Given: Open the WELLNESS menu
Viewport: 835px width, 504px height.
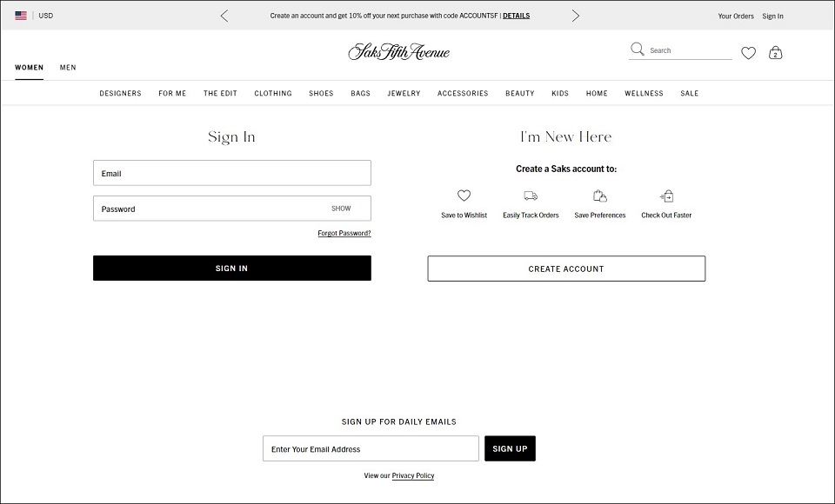Looking at the screenshot, I should pyautogui.click(x=644, y=93).
